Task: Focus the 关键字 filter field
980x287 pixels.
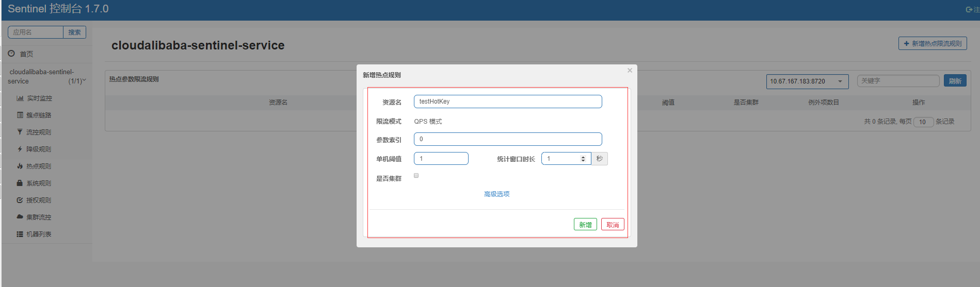Action: tap(898, 81)
